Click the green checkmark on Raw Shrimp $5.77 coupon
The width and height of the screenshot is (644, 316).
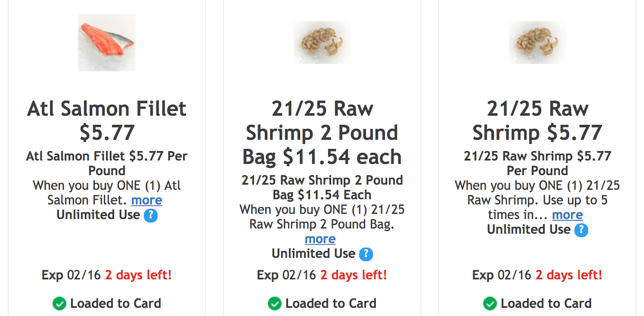[x=490, y=304]
